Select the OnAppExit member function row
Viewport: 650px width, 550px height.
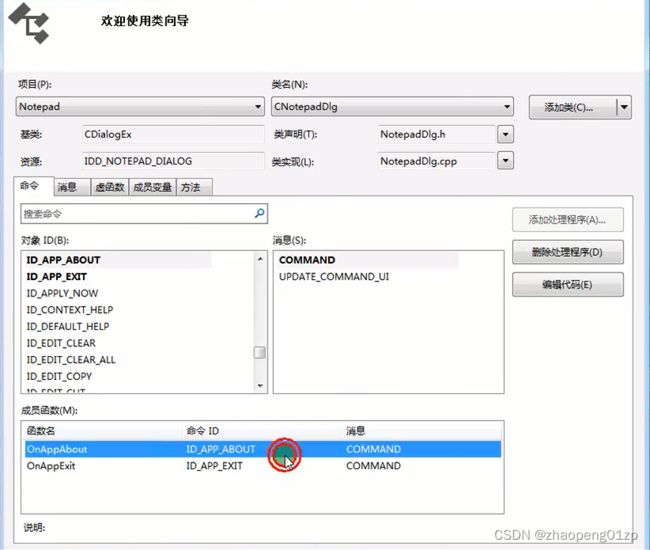[x=263, y=466]
